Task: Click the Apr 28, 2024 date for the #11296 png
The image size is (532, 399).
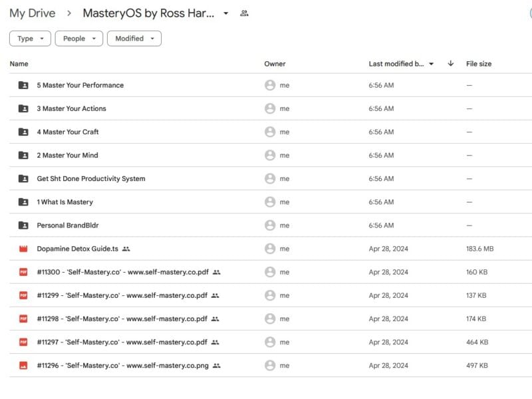Action: pos(388,365)
